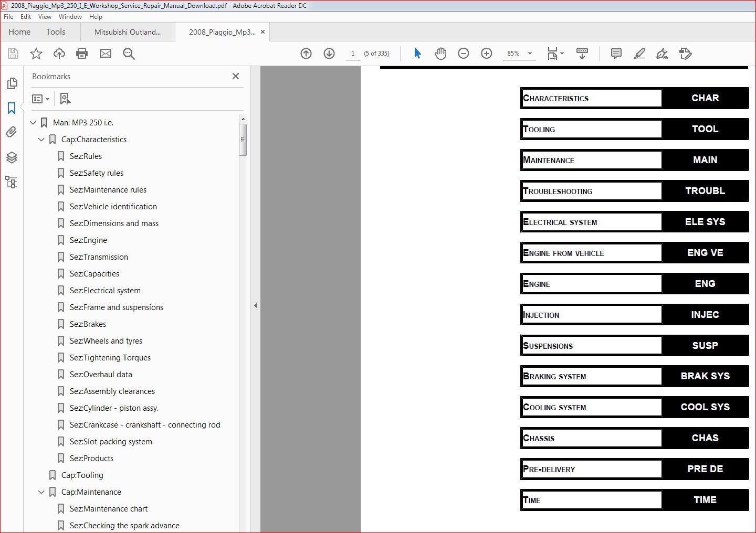Viewport: 756px width, 533px height.
Task: Switch to the Tools tab
Action: [56, 32]
